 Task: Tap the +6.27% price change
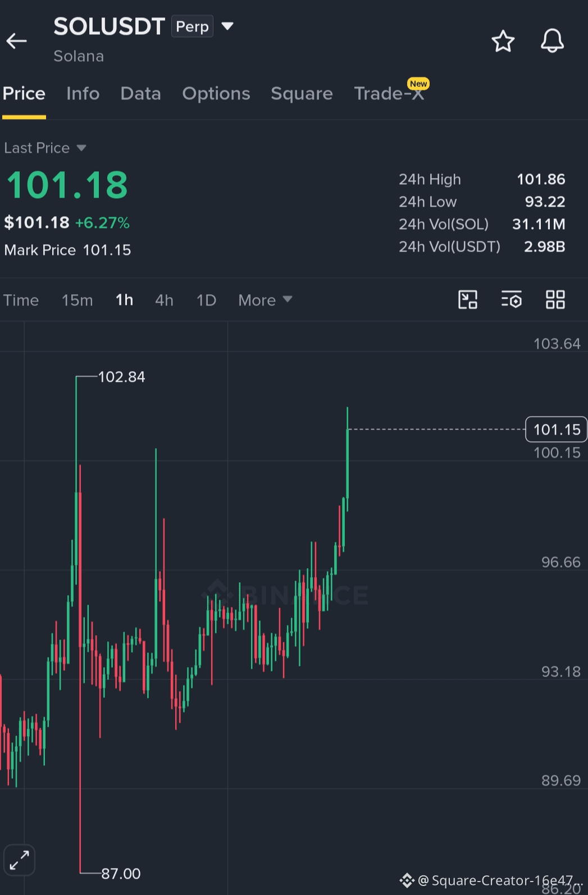coord(102,223)
